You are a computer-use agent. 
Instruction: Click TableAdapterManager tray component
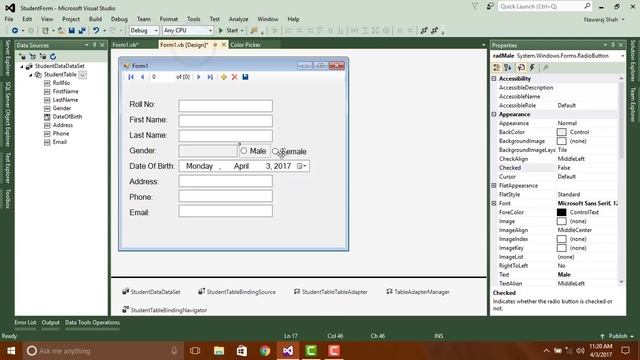[x=418, y=292]
